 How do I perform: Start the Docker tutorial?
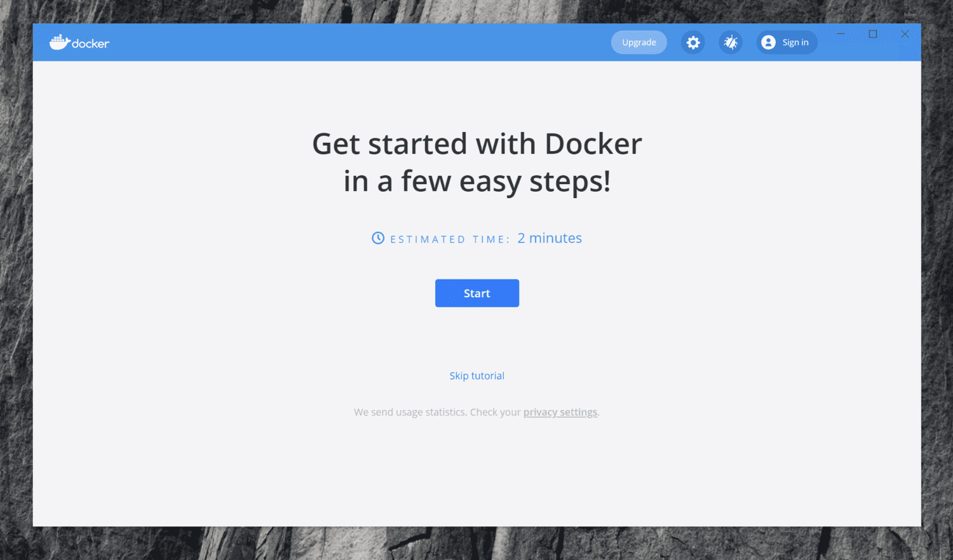click(x=477, y=293)
